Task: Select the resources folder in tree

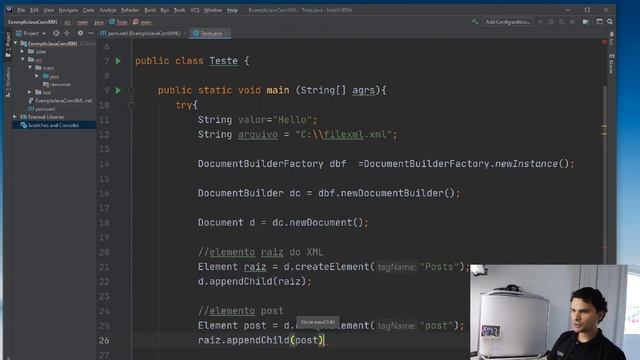Action: click(x=57, y=84)
